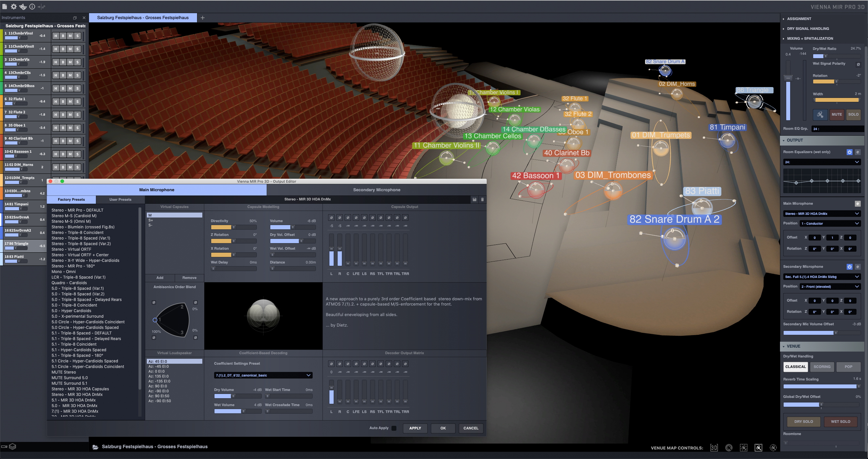Viewport: 868px width, 459px height.
Task: Switch to Secondary Microphone tab
Action: pos(376,190)
